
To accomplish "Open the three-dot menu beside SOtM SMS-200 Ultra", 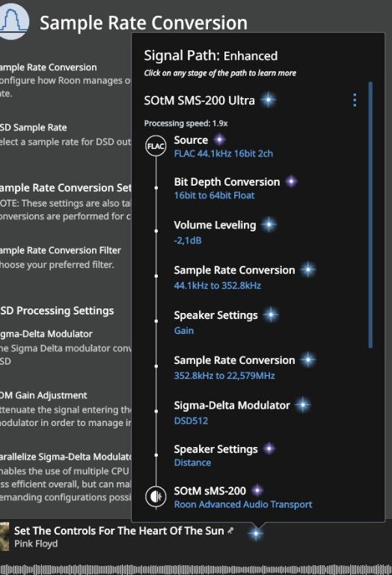I will [x=355, y=100].
